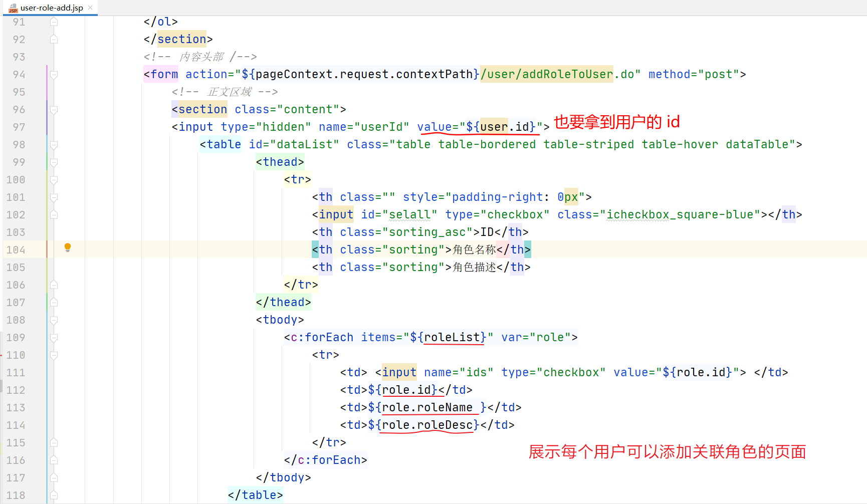This screenshot has height=504, width=867.
Task: Click the ${user.id} expression on line 97
Action: [x=501, y=127]
